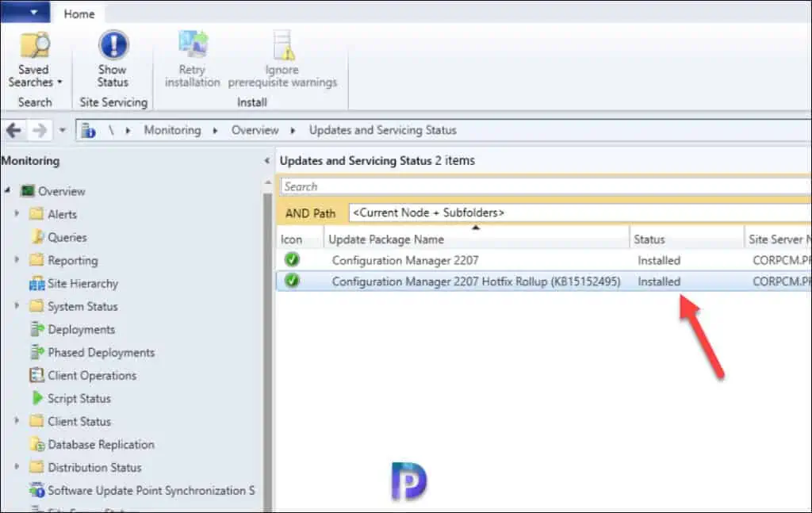Open the Site Hierarchy node
The height and width of the screenshot is (513, 812).
(74, 283)
